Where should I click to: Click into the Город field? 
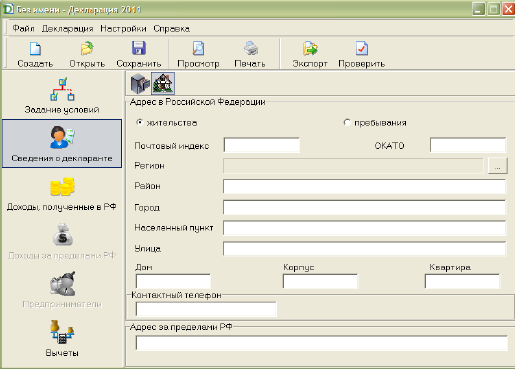click(x=364, y=207)
